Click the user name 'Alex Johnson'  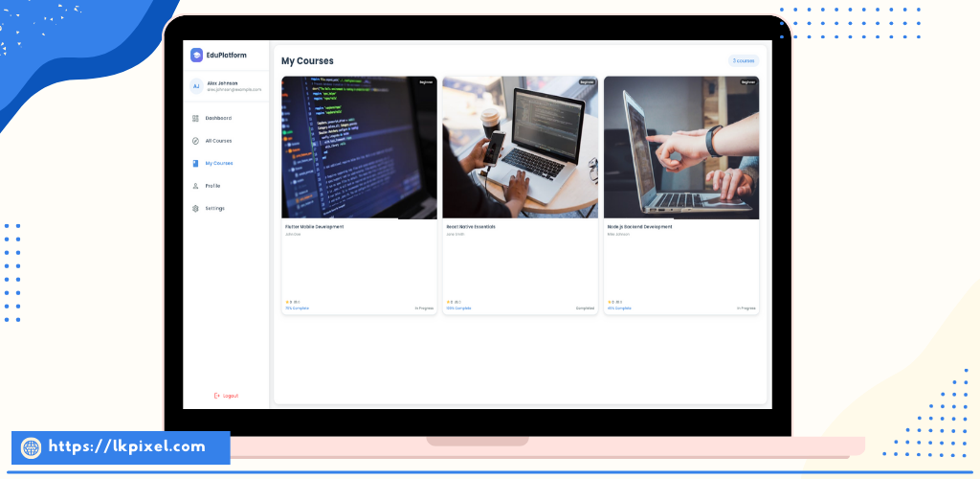point(222,83)
